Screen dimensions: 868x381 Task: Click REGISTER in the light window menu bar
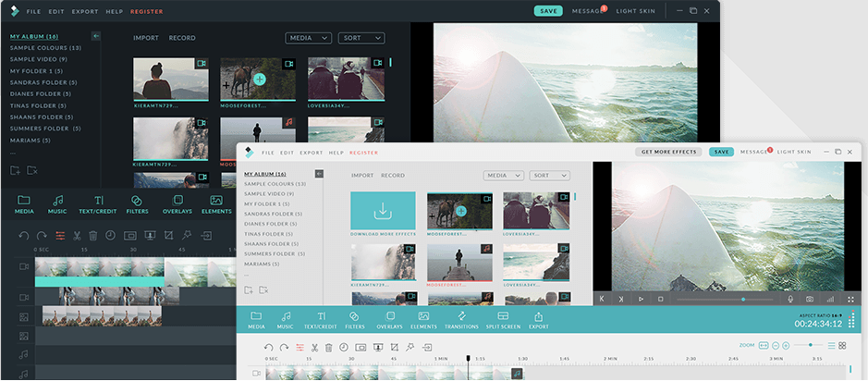pos(363,153)
